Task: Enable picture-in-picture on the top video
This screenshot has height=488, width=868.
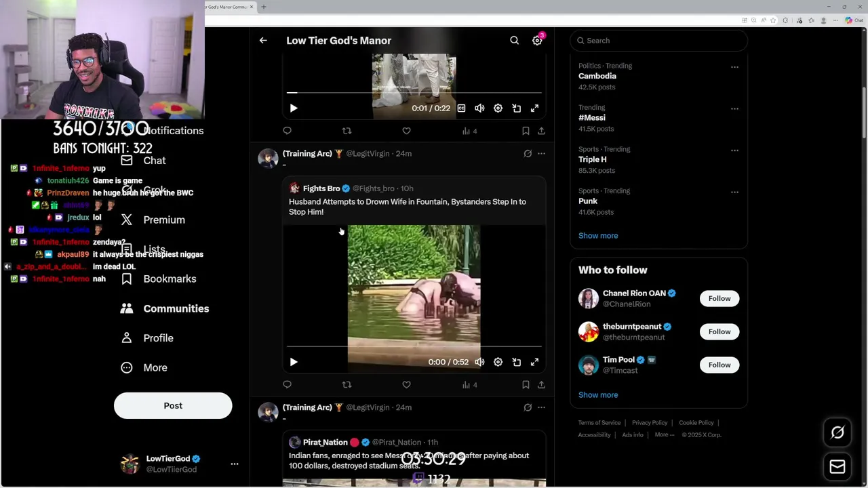Action: (516, 108)
